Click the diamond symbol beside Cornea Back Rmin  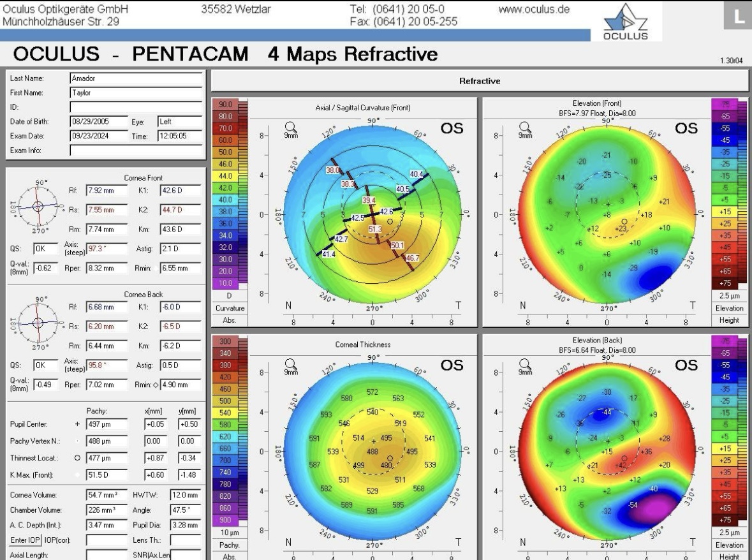click(x=156, y=385)
